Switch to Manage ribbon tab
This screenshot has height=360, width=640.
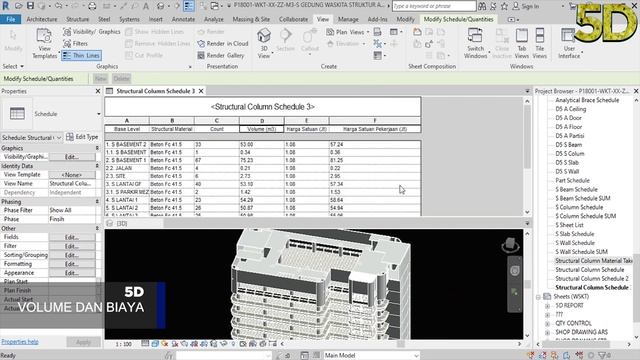pyautogui.click(x=348, y=19)
